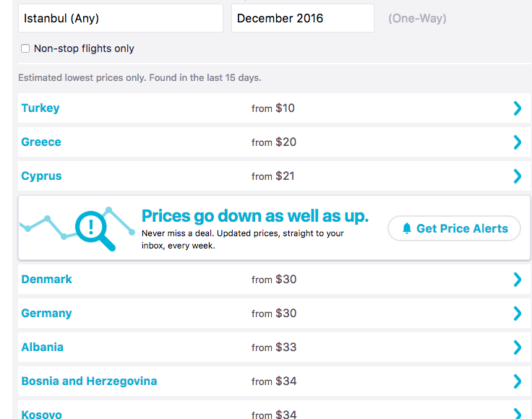Open the Denmark country link
This screenshot has width=532, height=419.
point(47,280)
